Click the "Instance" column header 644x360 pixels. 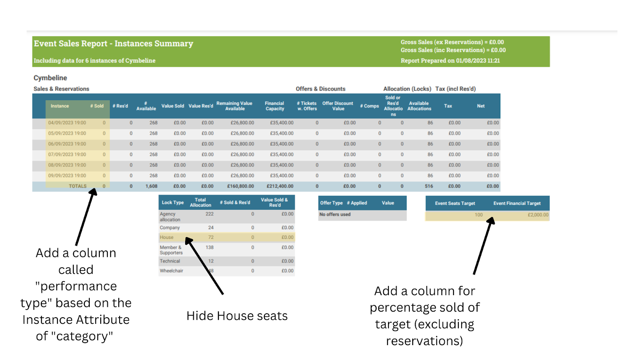tap(60, 106)
